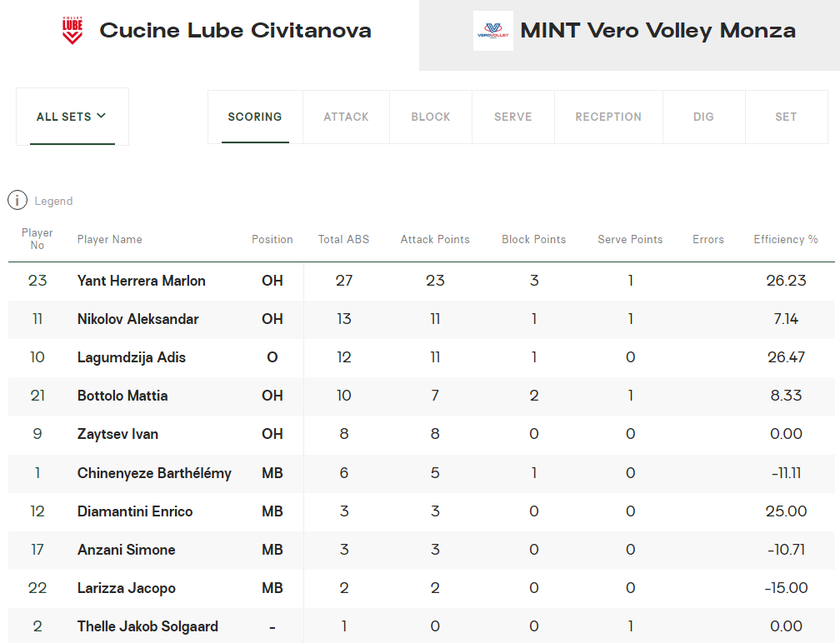Click the Legend info icon

(x=17, y=201)
